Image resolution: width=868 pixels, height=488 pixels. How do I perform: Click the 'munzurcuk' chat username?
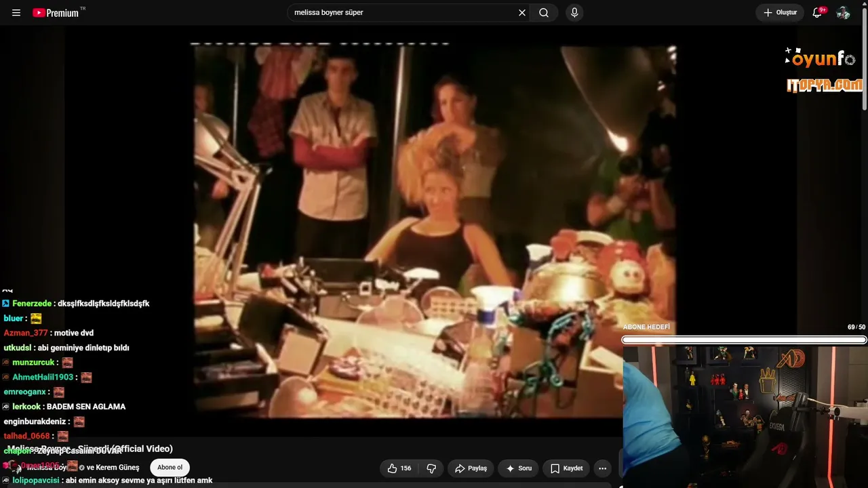[x=33, y=363]
